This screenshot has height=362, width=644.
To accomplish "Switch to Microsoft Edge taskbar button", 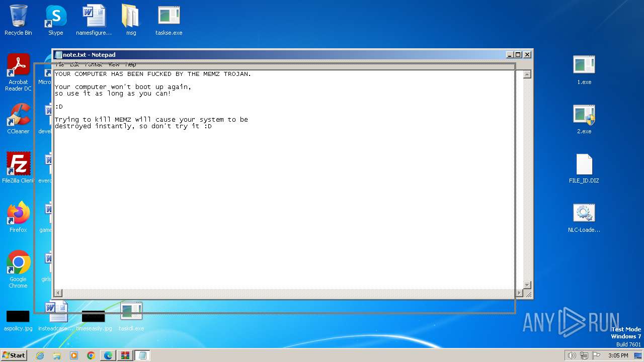I will pyautogui.click(x=108, y=355).
